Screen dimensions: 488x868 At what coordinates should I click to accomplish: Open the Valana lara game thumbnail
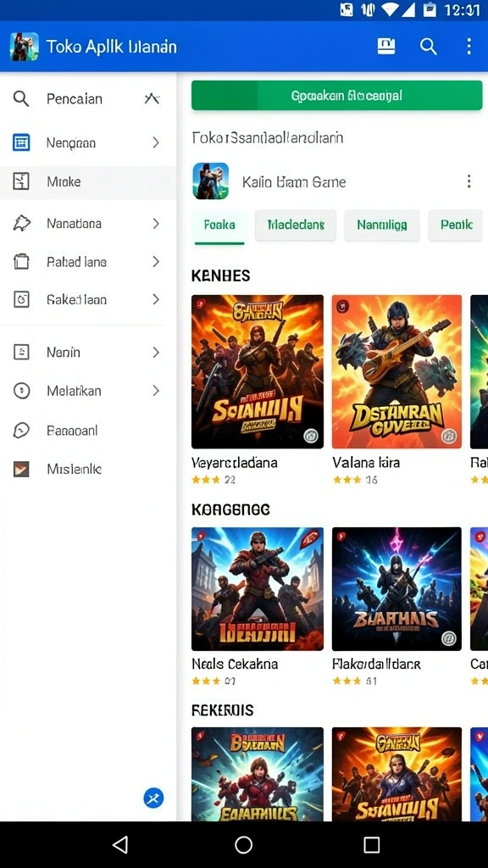[x=396, y=371]
